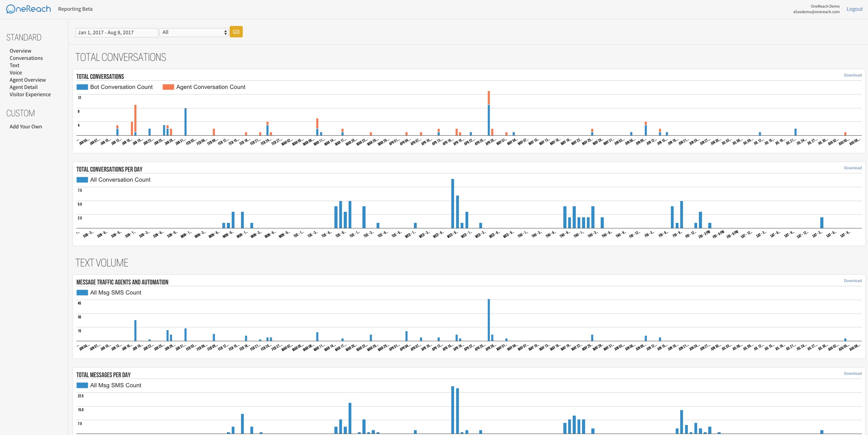Toggle All Conversation Count legend swatch

82,180
